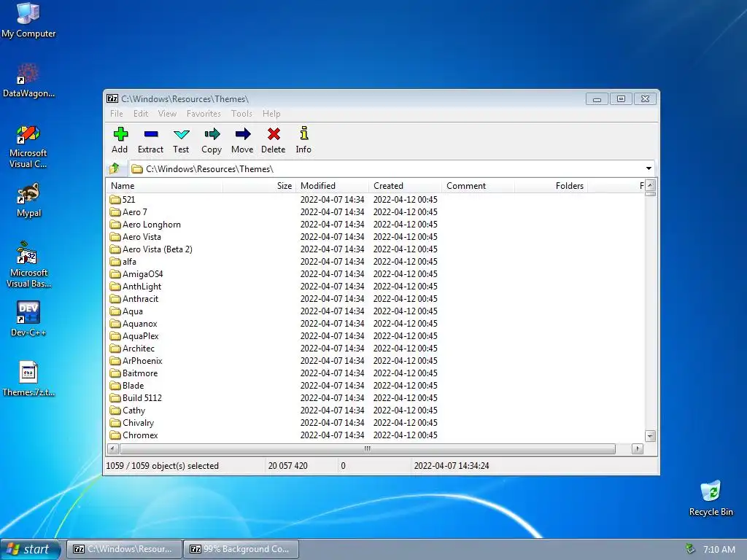The image size is (747, 560).
Task: Click the horizontal scrollbar right arrow
Action: pyautogui.click(x=638, y=448)
